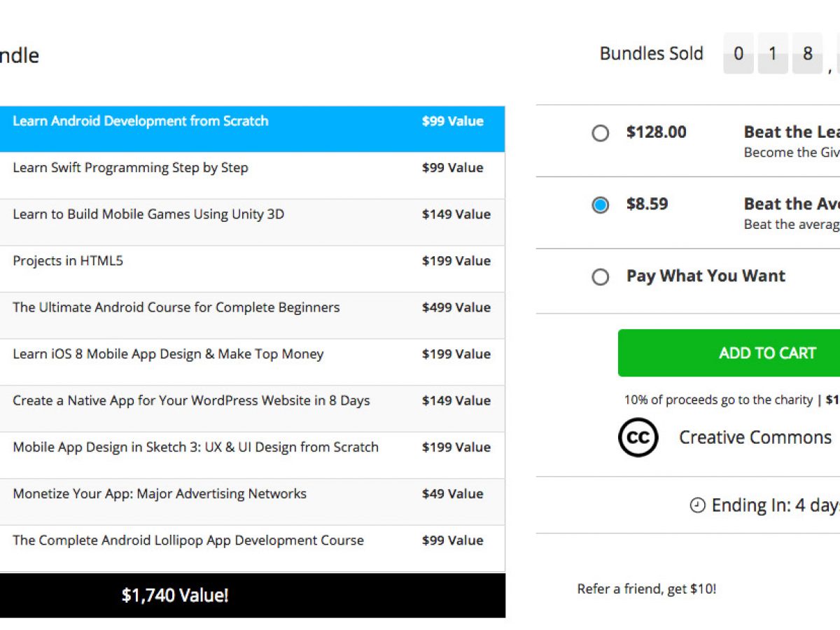Select Create a Native App for WordPress course
Image resolution: width=840 pixels, height=630 pixels.
(x=191, y=401)
